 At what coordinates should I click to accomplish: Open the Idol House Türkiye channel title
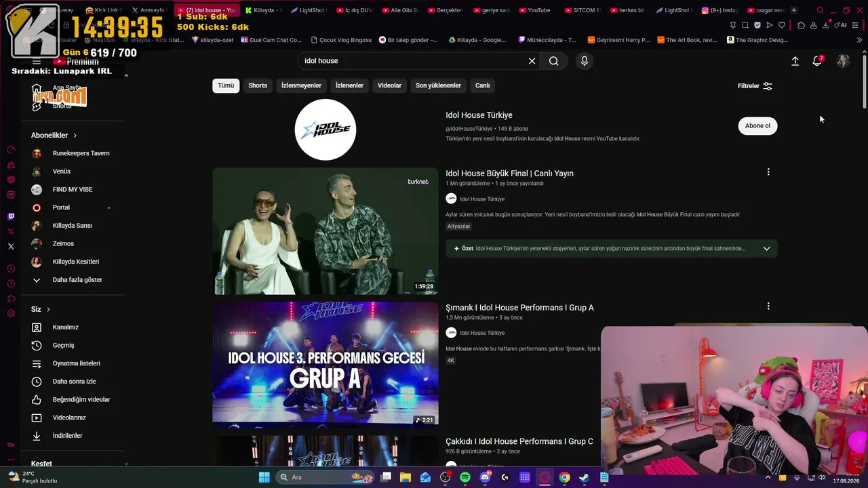click(x=479, y=115)
